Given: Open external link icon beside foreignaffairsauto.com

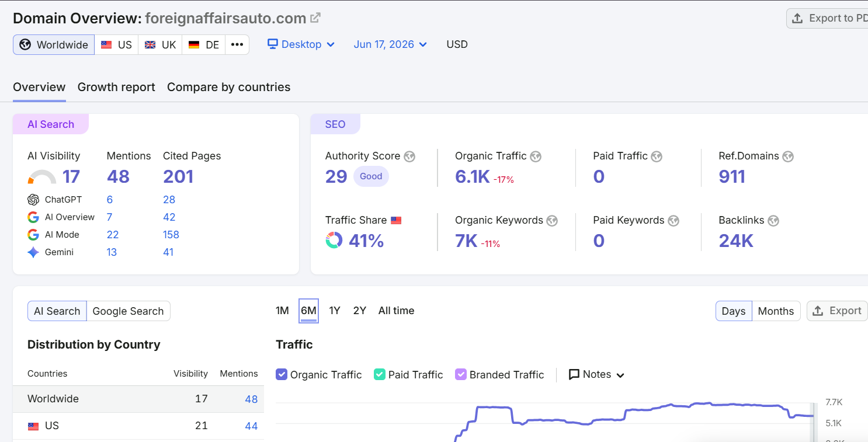Looking at the screenshot, I should [x=315, y=18].
